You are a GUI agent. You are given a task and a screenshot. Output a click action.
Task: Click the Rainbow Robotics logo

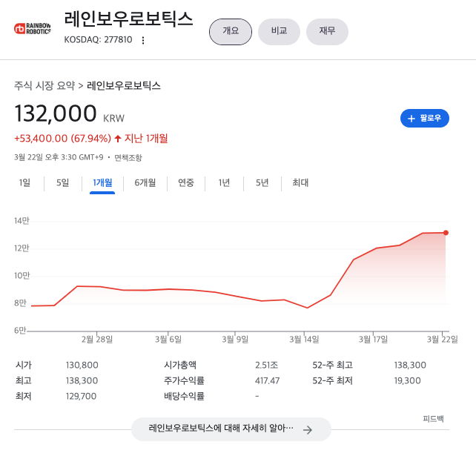point(33,28)
